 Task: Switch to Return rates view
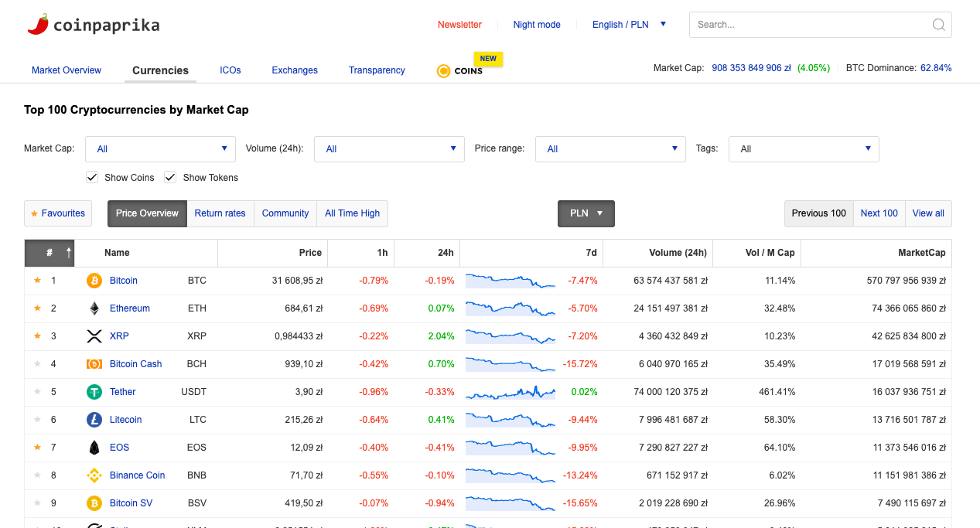click(220, 213)
